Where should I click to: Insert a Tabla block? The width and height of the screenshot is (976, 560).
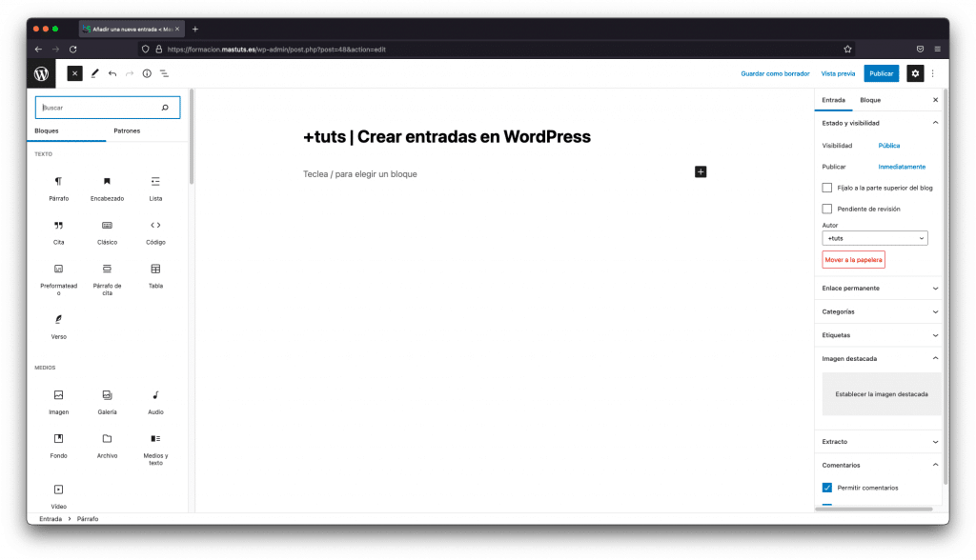pos(155,276)
